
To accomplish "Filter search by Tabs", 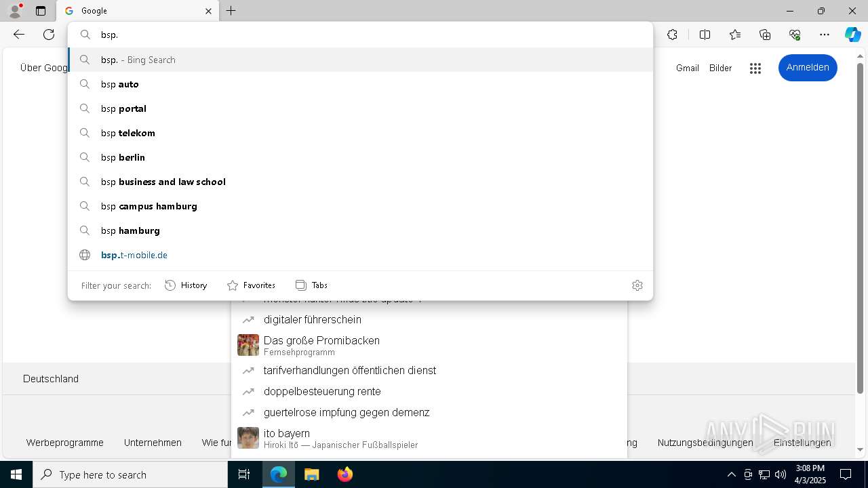I will [311, 285].
